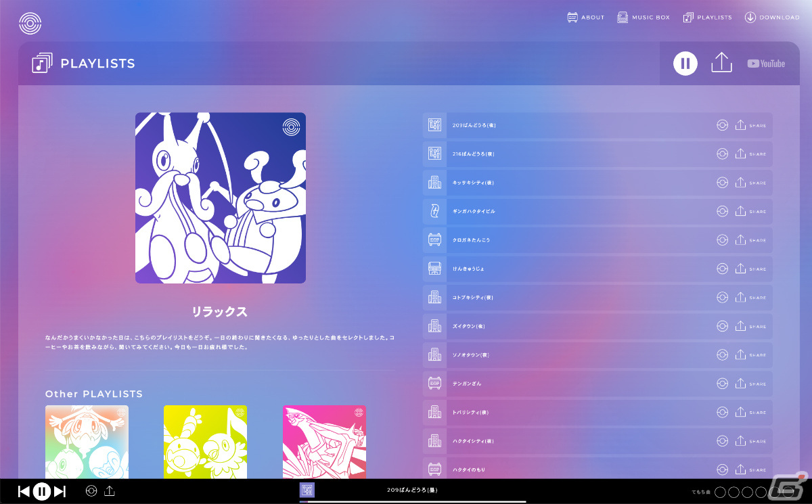The width and height of the screenshot is (812, 504).
Task: Click the Poké Ball icon for ズイタウン(夜)
Action: (722, 327)
